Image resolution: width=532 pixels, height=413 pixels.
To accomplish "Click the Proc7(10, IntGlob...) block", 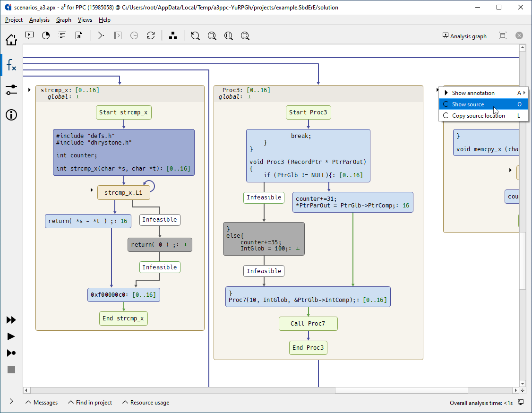I will coord(308,297).
